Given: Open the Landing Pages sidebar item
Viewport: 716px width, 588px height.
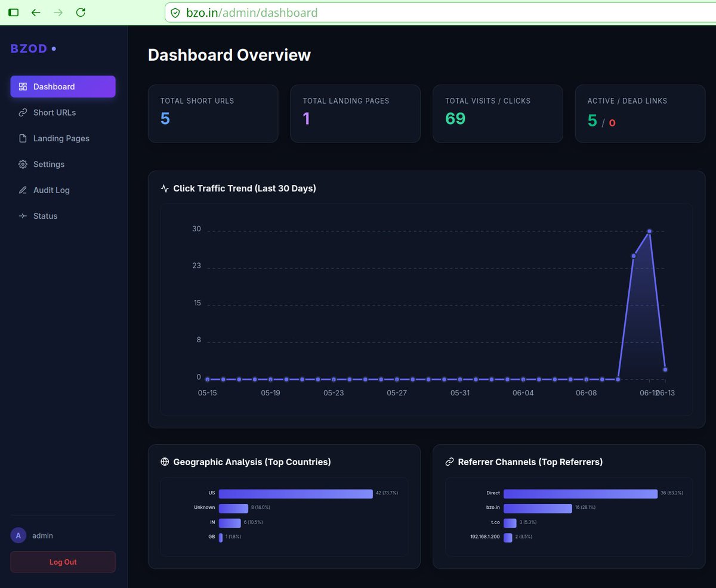Looking at the screenshot, I should pyautogui.click(x=63, y=138).
